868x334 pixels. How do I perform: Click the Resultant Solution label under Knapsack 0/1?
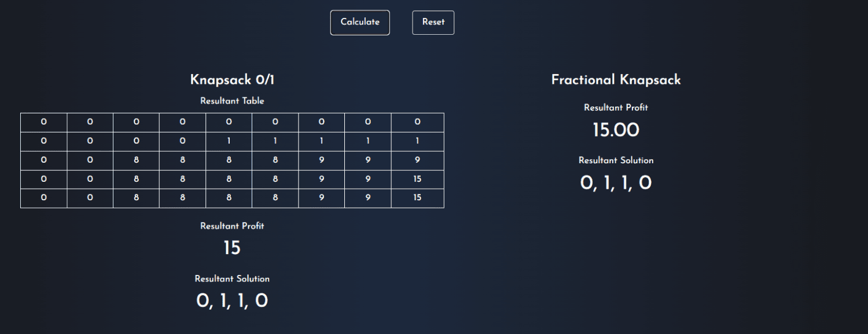232,279
